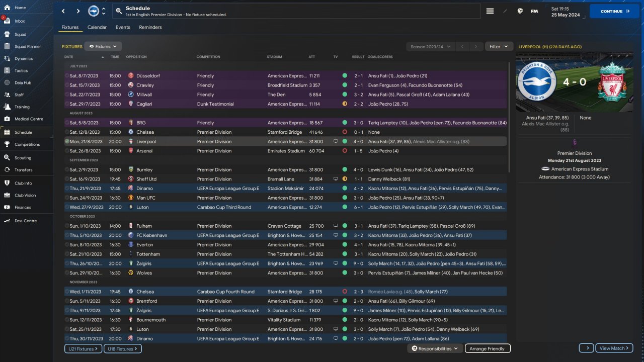Open the Club Vision icon
This screenshot has width=644, height=362.
pyautogui.click(x=7, y=195)
